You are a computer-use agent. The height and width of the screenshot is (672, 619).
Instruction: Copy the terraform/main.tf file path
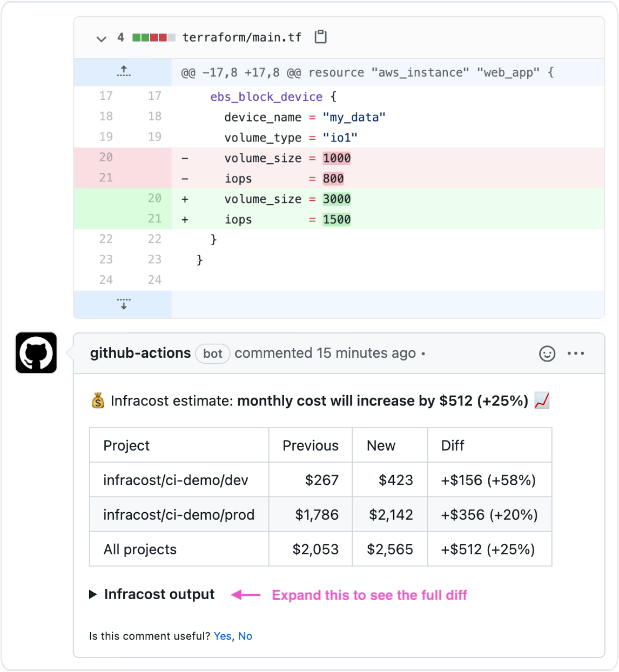[x=321, y=37]
